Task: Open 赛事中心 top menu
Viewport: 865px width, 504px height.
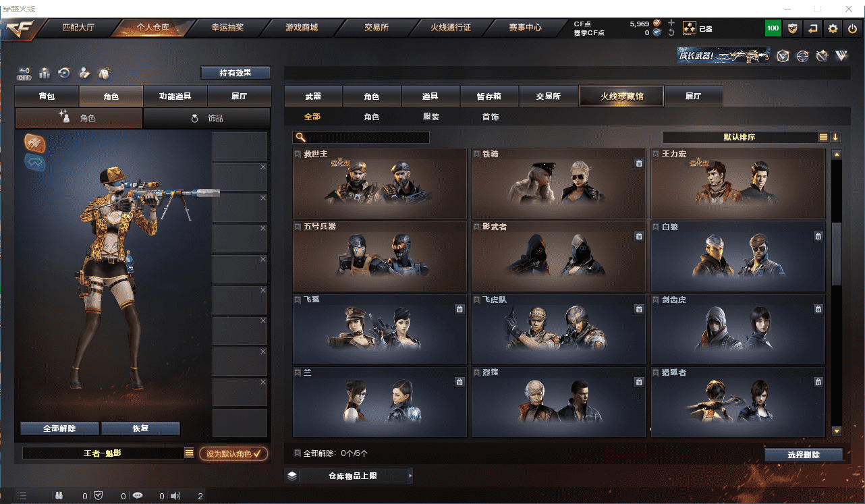Action: point(525,28)
